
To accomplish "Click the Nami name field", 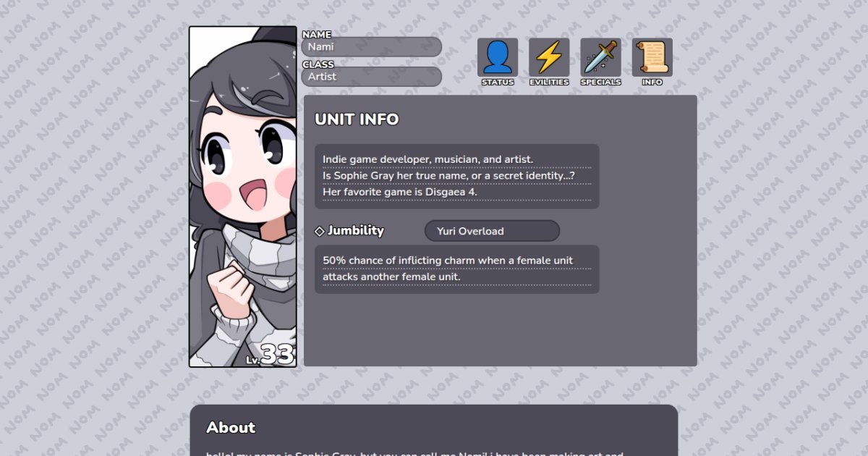I will click(x=371, y=47).
